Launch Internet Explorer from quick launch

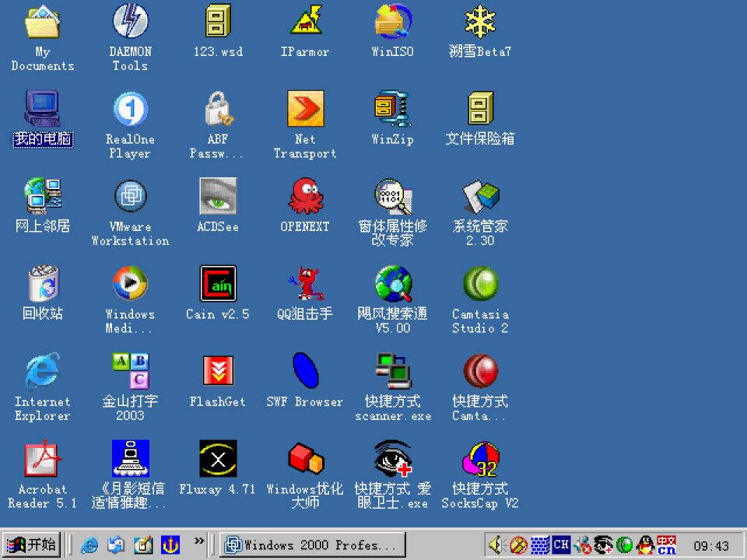(89, 545)
